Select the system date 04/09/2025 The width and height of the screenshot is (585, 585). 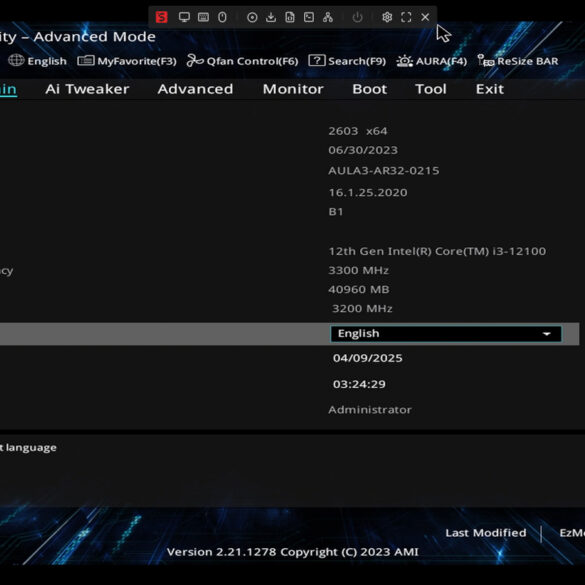(x=367, y=358)
